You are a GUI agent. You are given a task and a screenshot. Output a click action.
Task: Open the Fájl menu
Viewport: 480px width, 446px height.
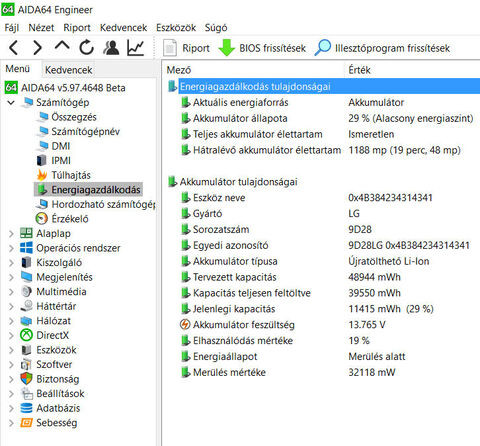(x=12, y=28)
